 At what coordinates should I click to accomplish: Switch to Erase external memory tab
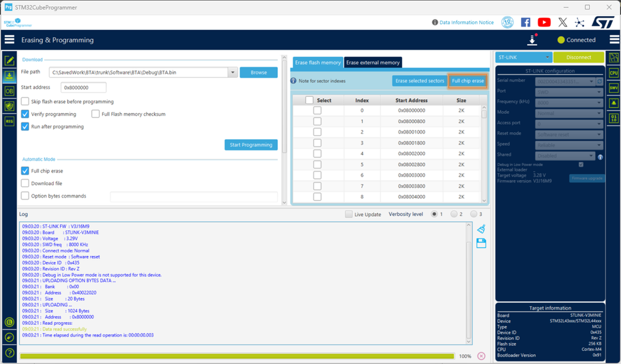373,63
